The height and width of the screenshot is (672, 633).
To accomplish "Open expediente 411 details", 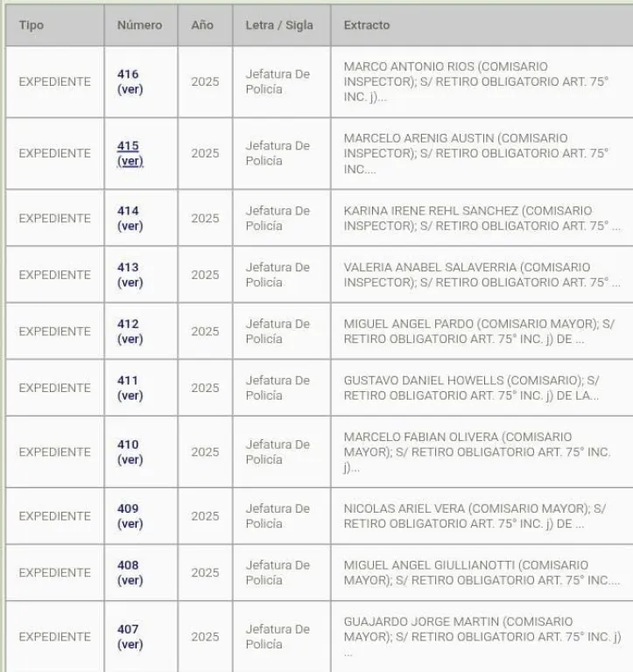I will click(x=130, y=388).
